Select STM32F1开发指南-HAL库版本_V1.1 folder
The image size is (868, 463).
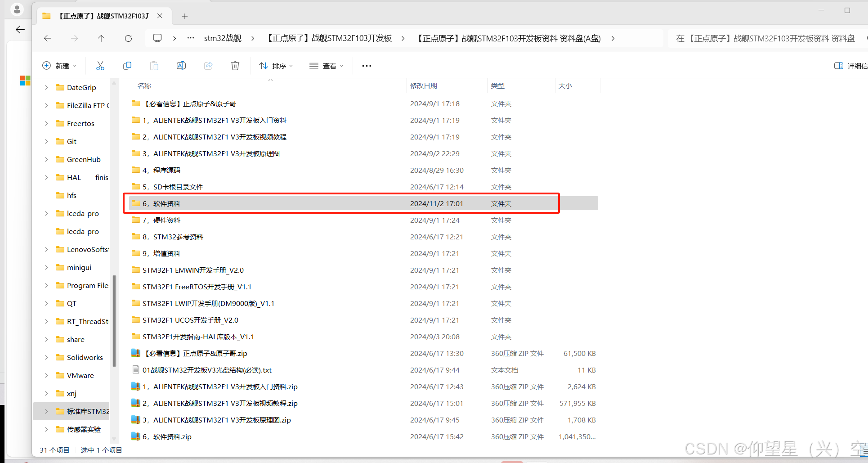pos(198,337)
